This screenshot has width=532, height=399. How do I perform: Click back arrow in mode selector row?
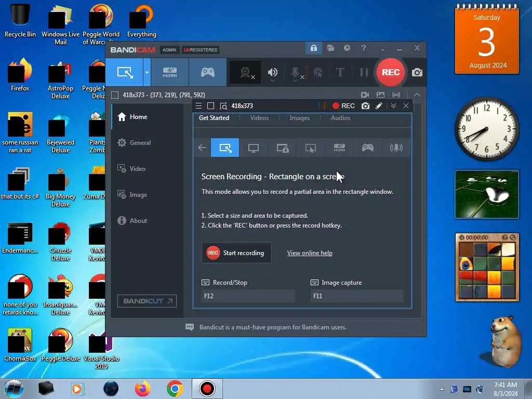[202, 148]
